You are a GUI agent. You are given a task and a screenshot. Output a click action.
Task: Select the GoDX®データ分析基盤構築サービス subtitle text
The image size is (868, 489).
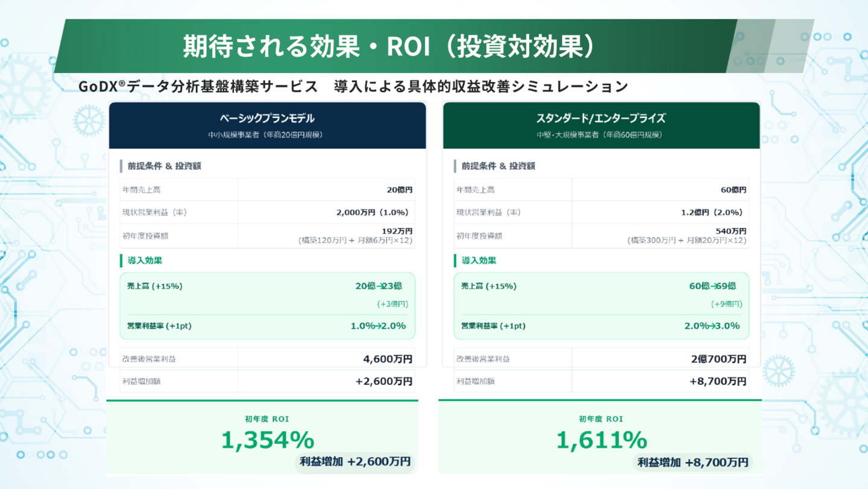353,86
